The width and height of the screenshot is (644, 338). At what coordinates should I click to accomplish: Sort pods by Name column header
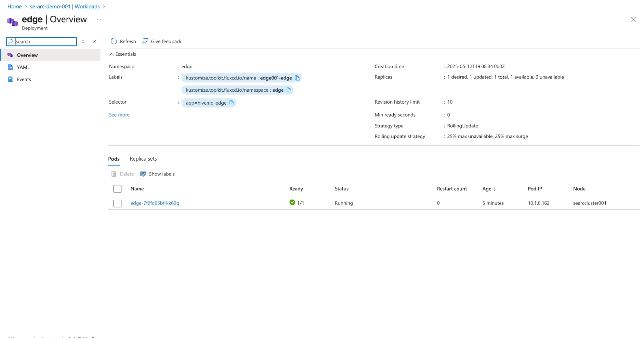[137, 189]
